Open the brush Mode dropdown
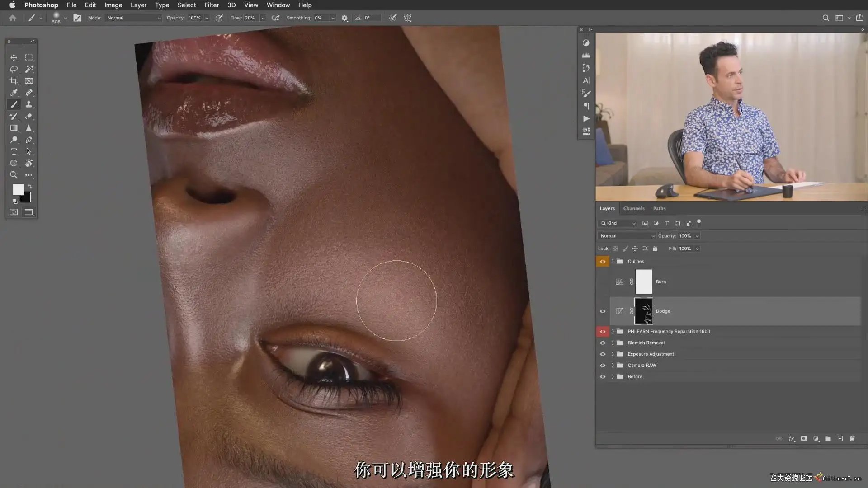The width and height of the screenshot is (868, 488). click(133, 18)
